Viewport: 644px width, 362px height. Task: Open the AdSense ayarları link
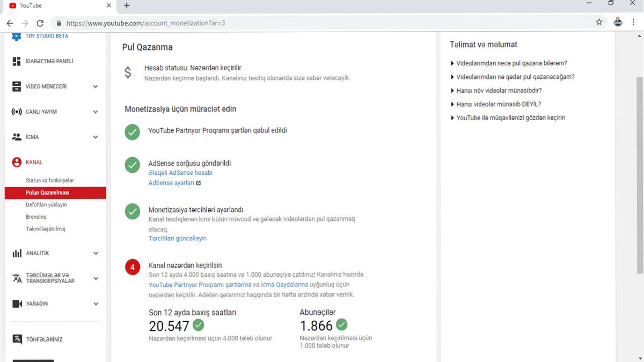(x=171, y=183)
